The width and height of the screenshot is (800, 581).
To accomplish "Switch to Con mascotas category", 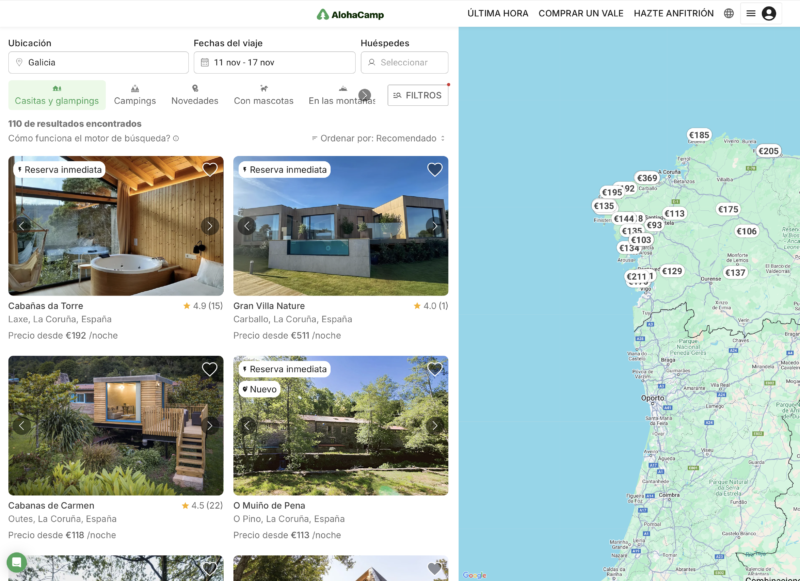I will pos(263,95).
